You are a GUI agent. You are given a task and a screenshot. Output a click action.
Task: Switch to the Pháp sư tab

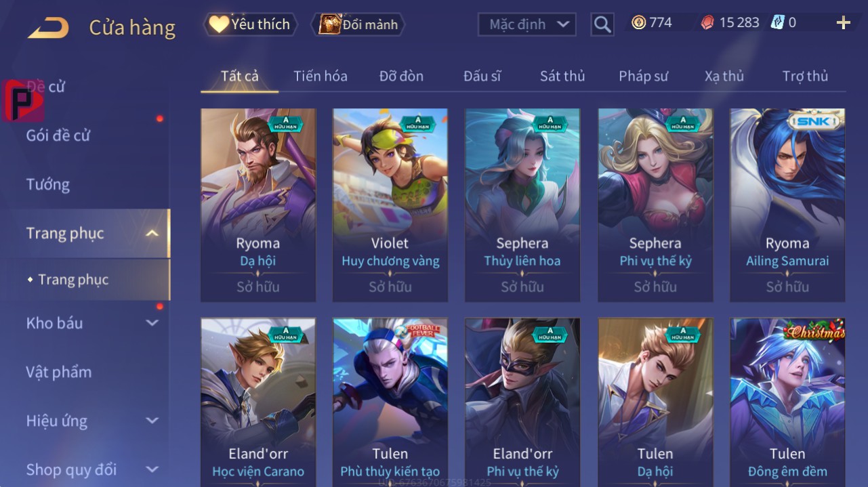pyautogui.click(x=644, y=76)
